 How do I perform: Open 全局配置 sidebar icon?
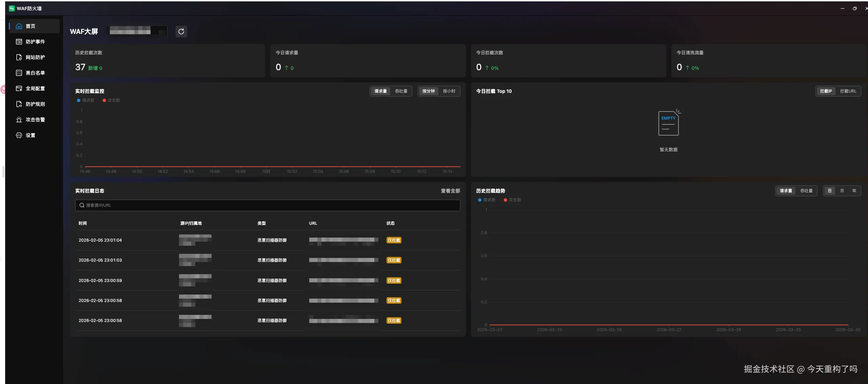click(x=19, y=88)
